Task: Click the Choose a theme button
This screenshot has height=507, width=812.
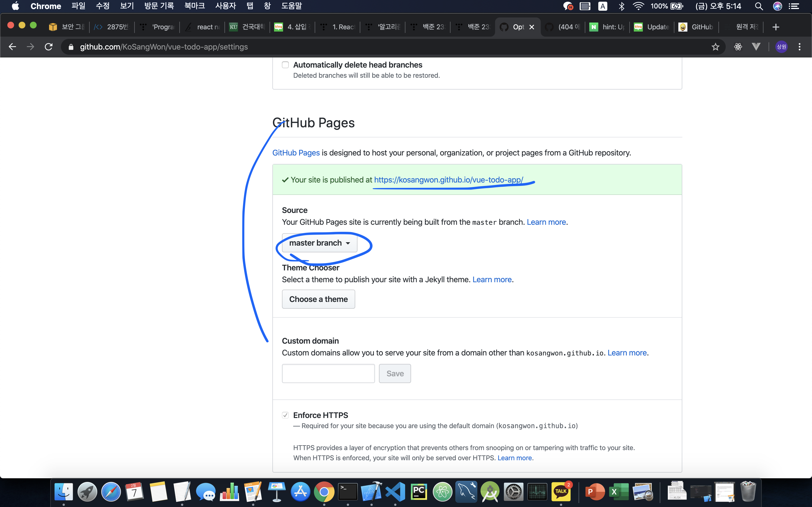Action: 318,299
